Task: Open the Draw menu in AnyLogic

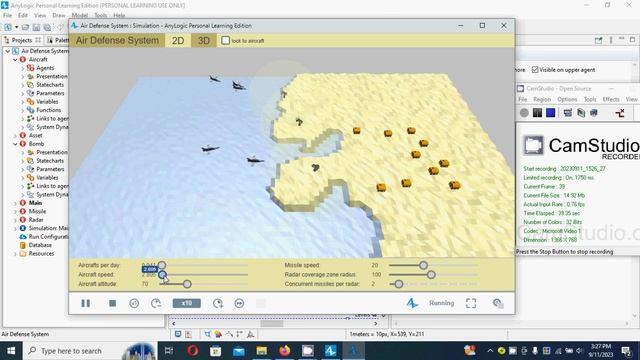Action: (x=59, y=16)
